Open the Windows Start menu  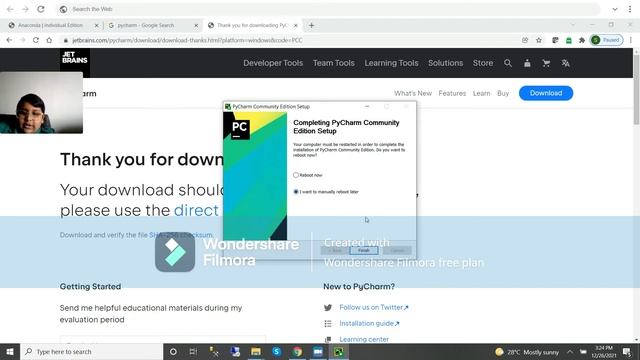click(x=10, y=351)
